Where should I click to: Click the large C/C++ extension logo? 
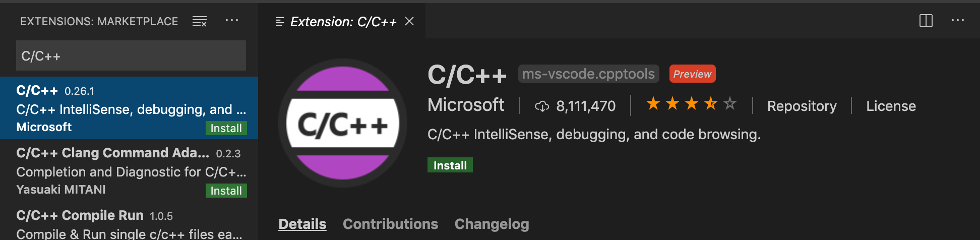[x=343, y=124]
